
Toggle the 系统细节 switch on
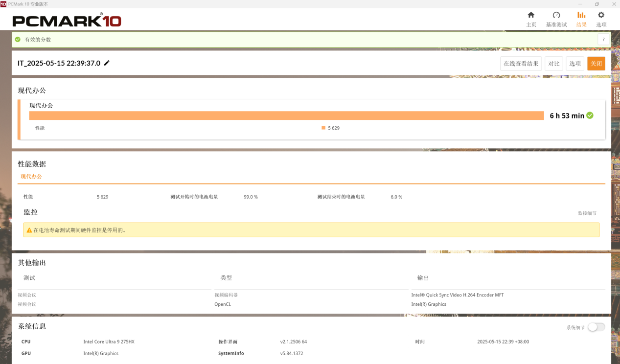596,327
